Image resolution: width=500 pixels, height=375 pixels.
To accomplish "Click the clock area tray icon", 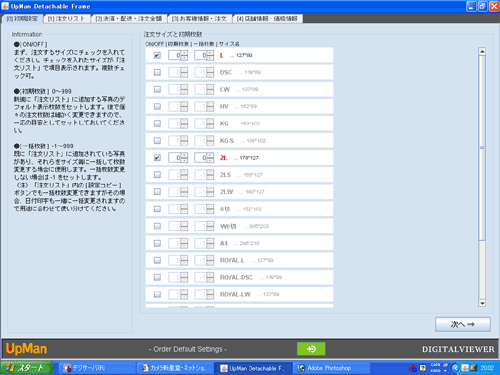I will (487, 368).
